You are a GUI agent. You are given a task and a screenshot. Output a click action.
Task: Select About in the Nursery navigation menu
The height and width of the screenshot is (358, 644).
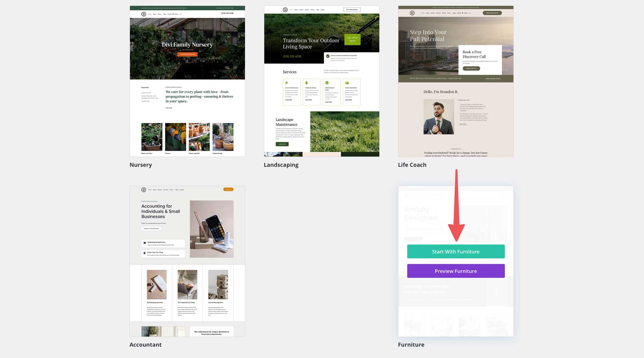click(155, 14)
